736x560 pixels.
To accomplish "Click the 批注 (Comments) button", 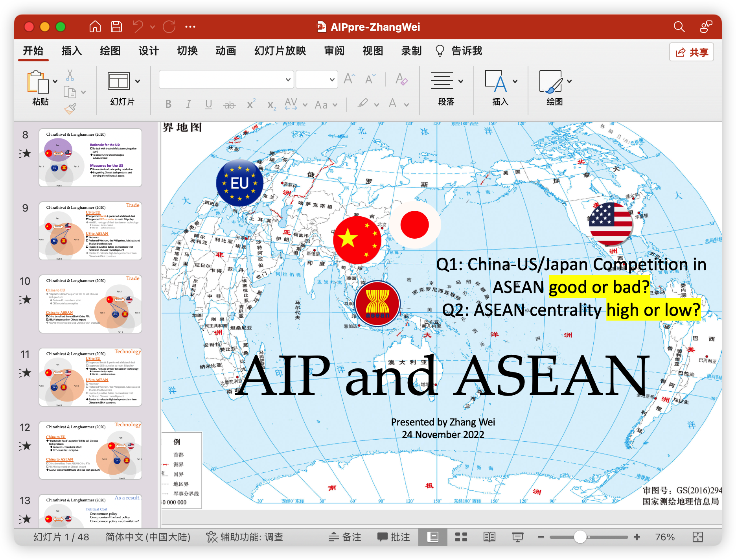I will (394, 537).
